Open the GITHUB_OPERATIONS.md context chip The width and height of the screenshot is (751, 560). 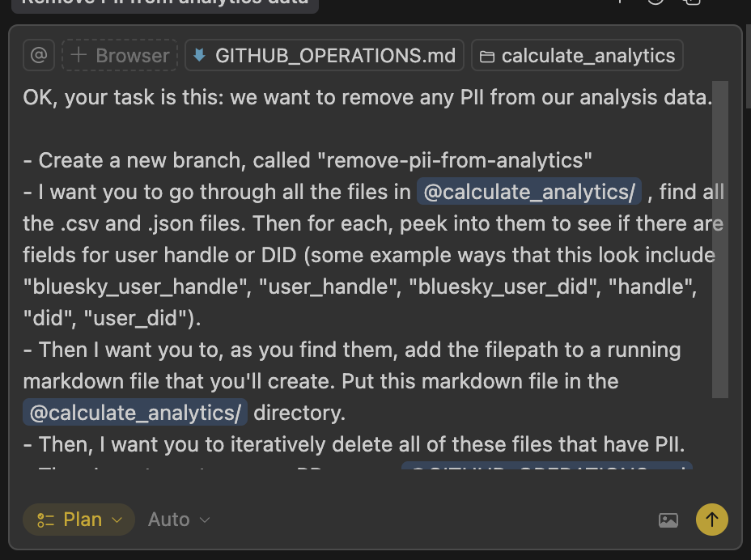pos(334,56)
